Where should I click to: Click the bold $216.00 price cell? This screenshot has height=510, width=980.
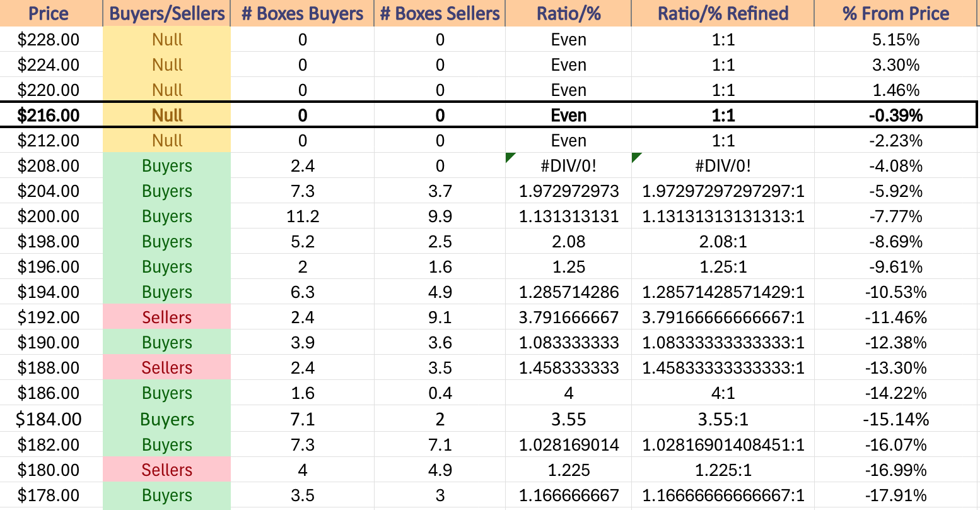point(51,116)
